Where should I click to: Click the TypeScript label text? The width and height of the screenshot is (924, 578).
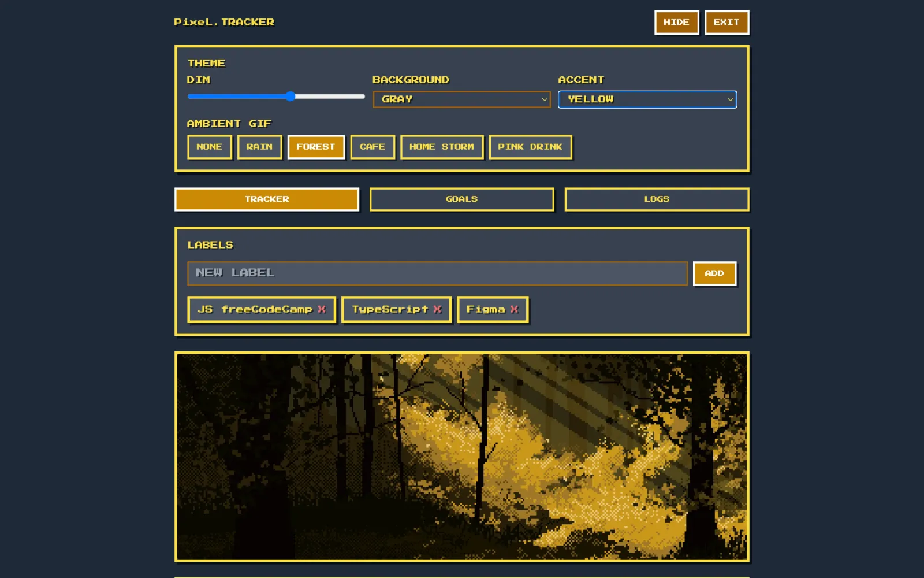tap(390, 309)
